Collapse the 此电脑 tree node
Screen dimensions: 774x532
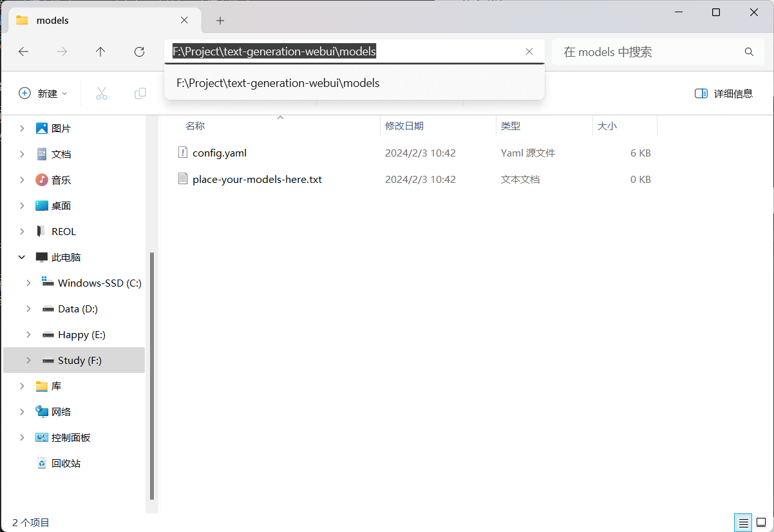22,258
